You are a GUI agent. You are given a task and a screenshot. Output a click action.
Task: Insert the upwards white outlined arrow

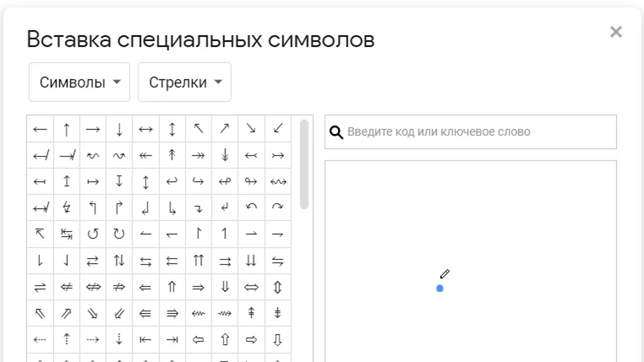pos(225,339)
